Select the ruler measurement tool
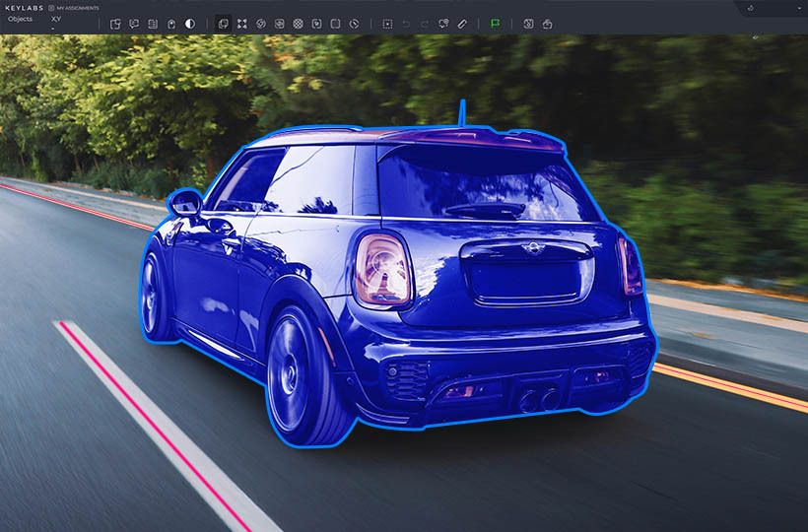The image size is (808, 532). (462, 24)
